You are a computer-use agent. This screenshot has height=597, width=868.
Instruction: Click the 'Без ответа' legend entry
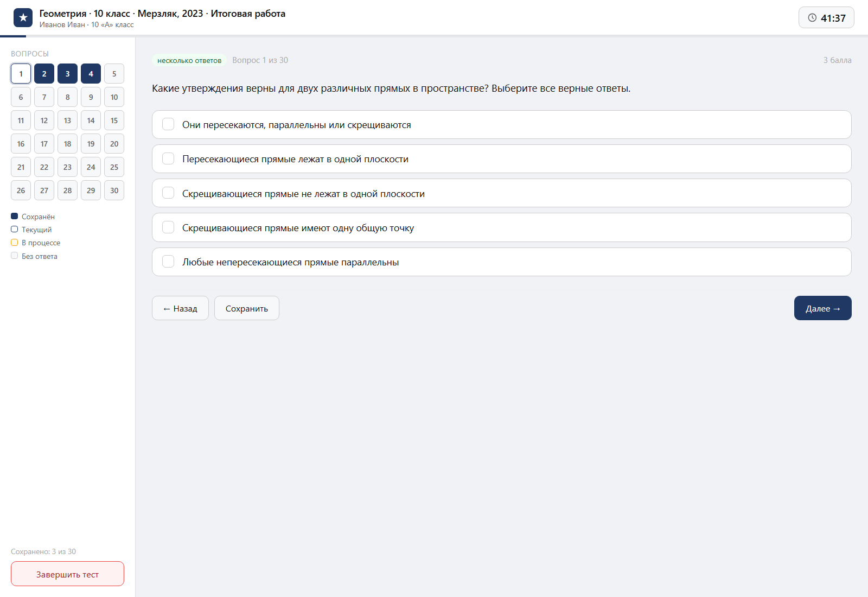[34, 256]
